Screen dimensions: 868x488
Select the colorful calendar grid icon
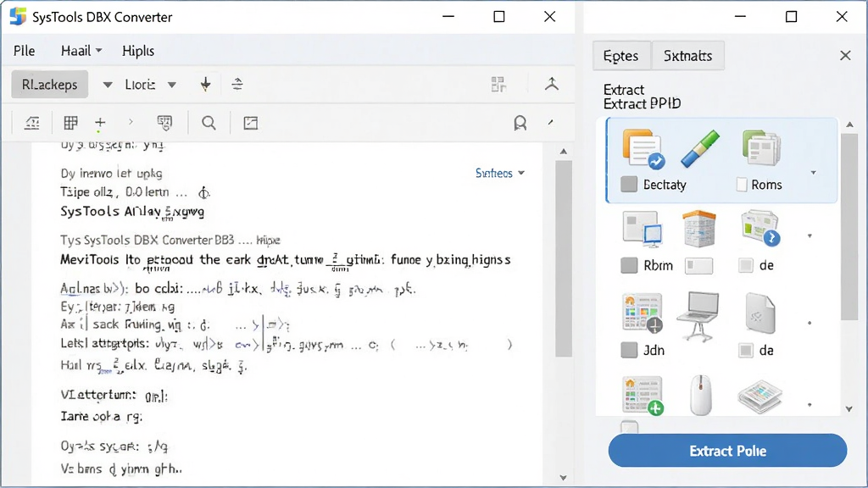tap(643, 313)
